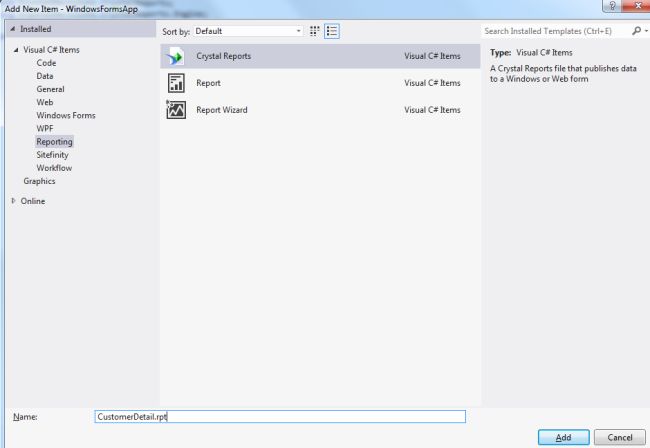Click the Report Wizard template icon
Image resolution: width=650 pixels, height=448 pixels.
pyautogui.click(x=176, y=110)
